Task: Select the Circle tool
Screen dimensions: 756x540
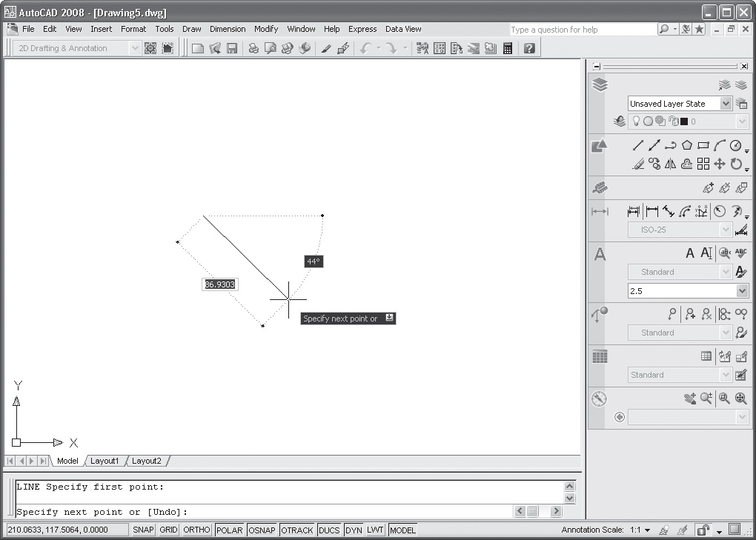Action: pyautogui.click(x=736, y=145)
